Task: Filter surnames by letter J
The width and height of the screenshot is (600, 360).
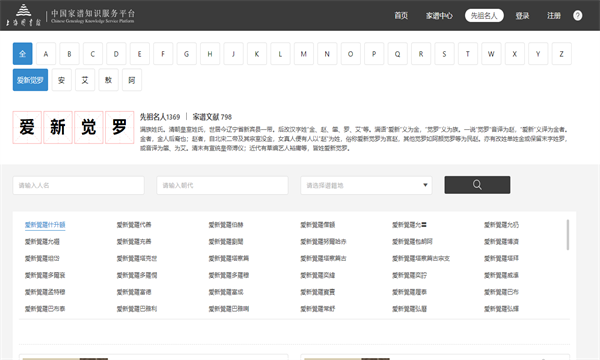Action: tap(233, 54)
